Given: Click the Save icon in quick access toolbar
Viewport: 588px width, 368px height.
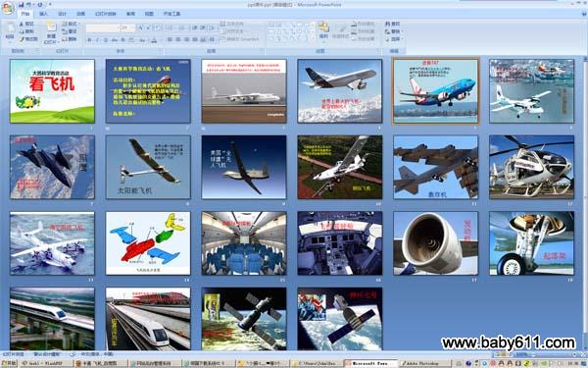Looking at the screenshot, I should tap(22, 5).
